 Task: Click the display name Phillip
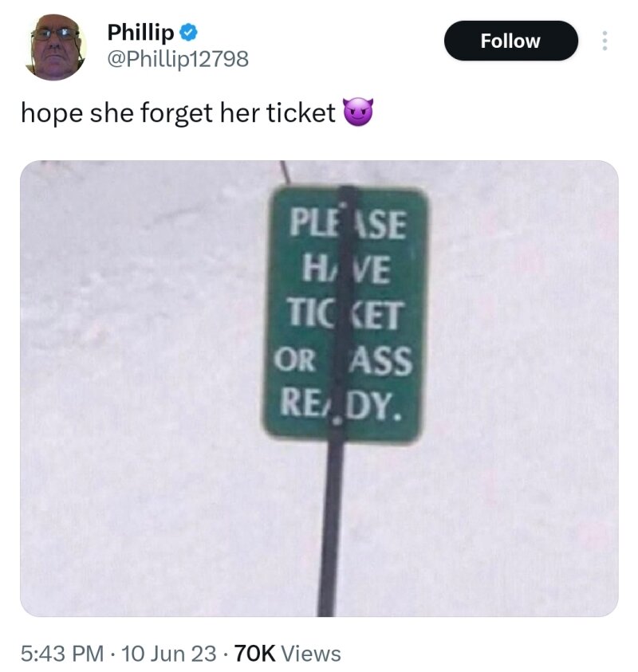point(140,33)
